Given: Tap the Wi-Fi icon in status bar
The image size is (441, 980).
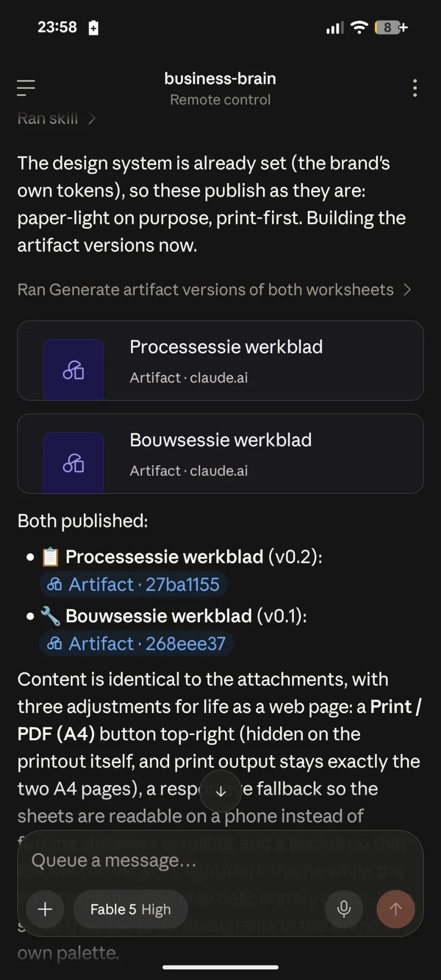Looking at the screenshot, I should pos(359,27).
